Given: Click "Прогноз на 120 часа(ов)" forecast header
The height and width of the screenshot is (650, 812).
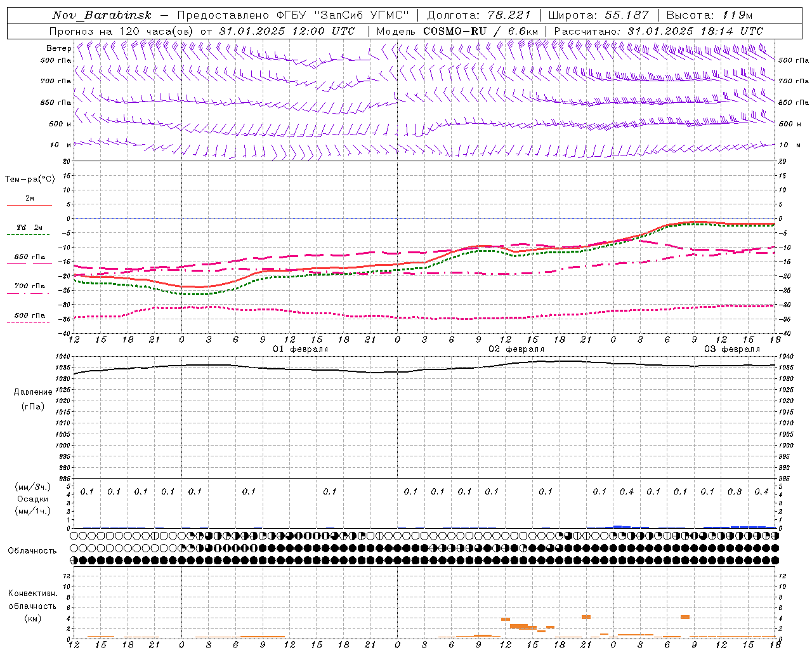Looking at the screenshot, I should (122, 31).
